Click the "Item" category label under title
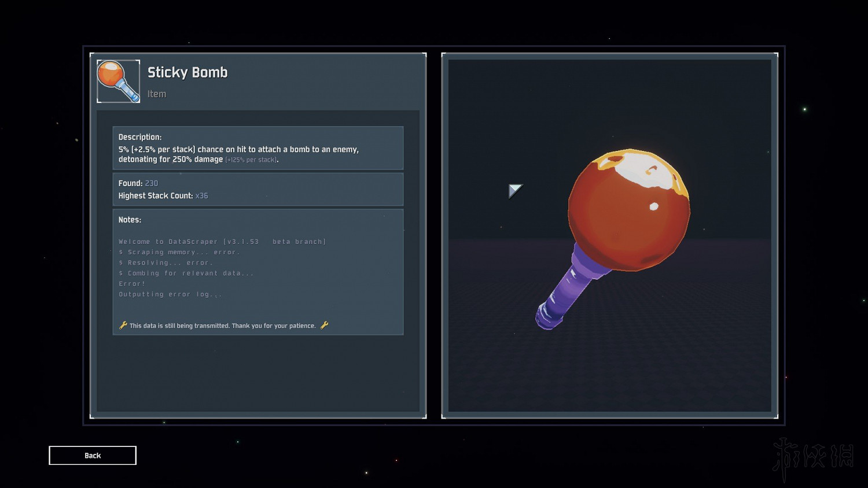The width and height of the screenshot is (868, 488). pos(157,94)
